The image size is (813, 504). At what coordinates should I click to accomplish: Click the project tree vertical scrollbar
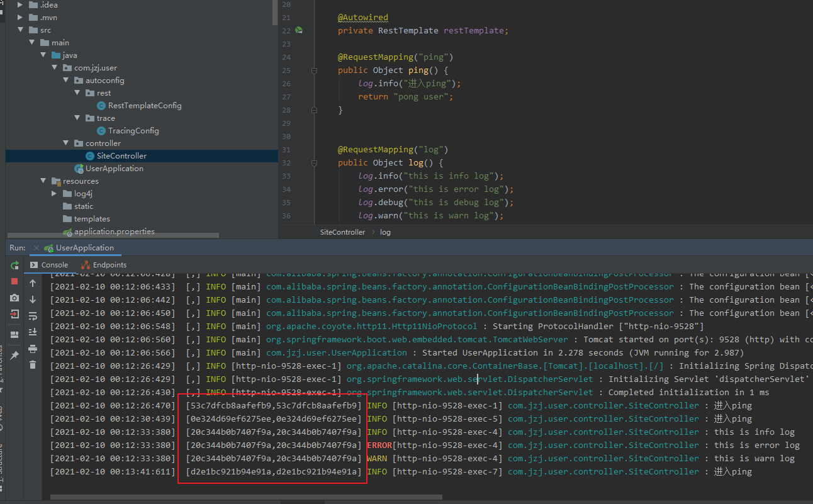[x=275, y=13]
